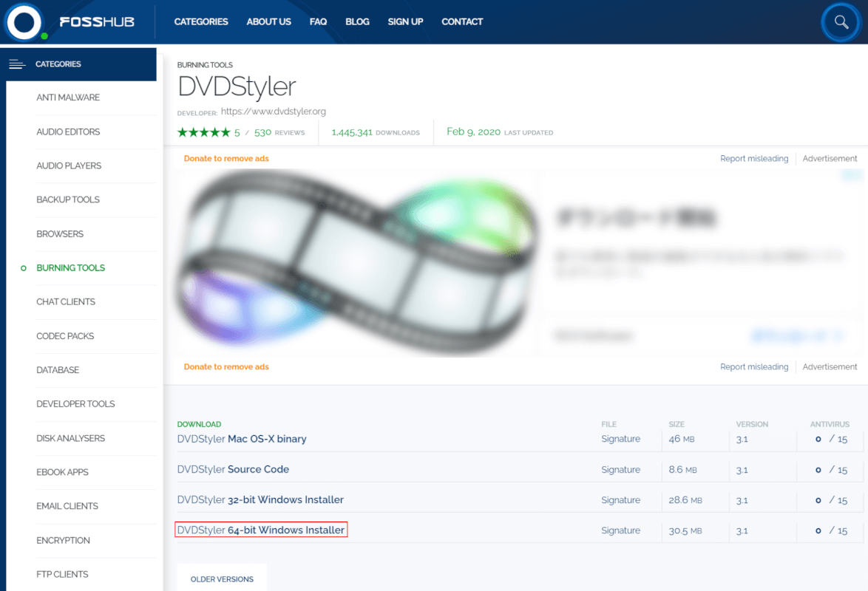Open the Categories top navigation item
The width and height of the screenshot is (868, 591).
[x=201, y=21]
